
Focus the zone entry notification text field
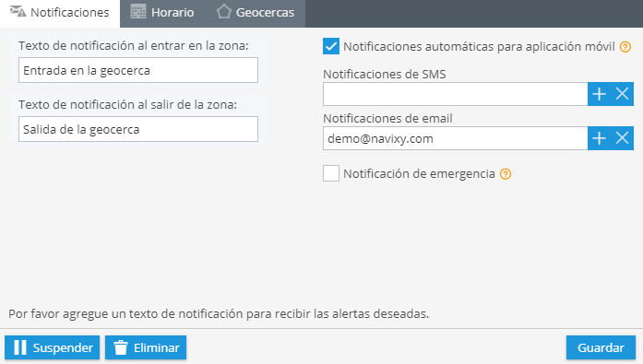pyautogui.click(x=138, y=70)
